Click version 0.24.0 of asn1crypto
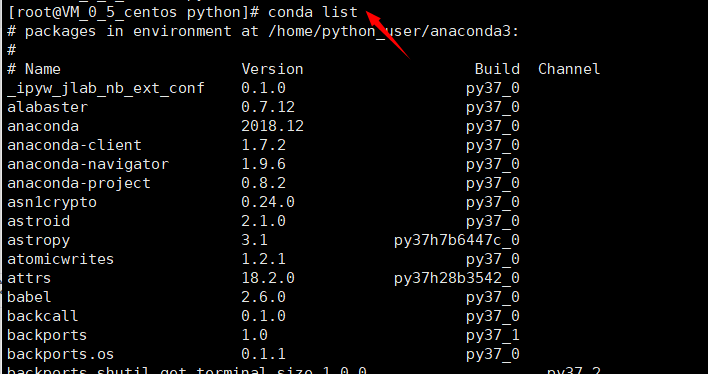 point(268,202)
